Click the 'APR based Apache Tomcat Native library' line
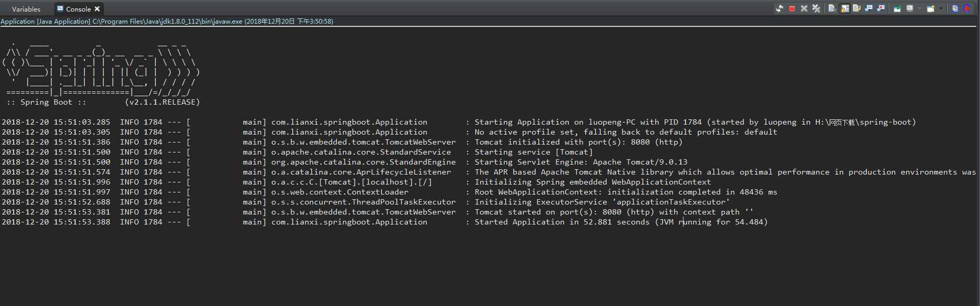Image resolution: width=980 pixels, height=306 pixels. [x=725, y=172]
